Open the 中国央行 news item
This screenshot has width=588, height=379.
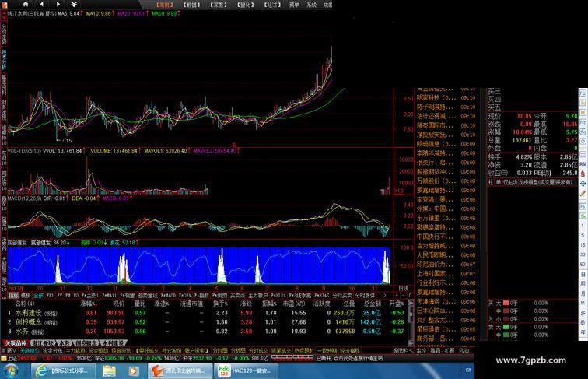446,237
